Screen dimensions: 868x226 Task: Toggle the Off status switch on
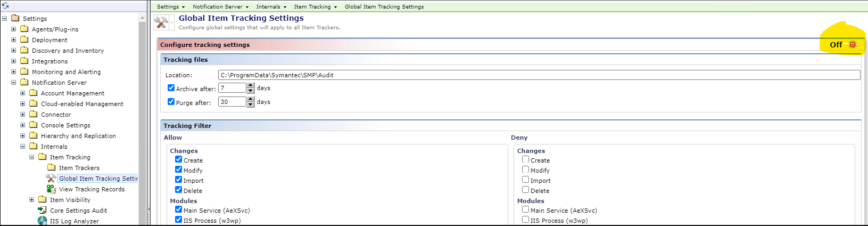pyautogui.click(x=853, y=45)
